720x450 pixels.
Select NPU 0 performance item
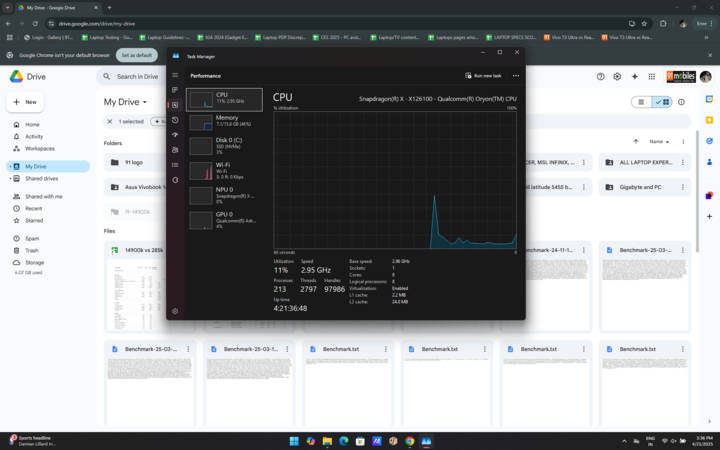pyautogui.click(x=225, y=195)
